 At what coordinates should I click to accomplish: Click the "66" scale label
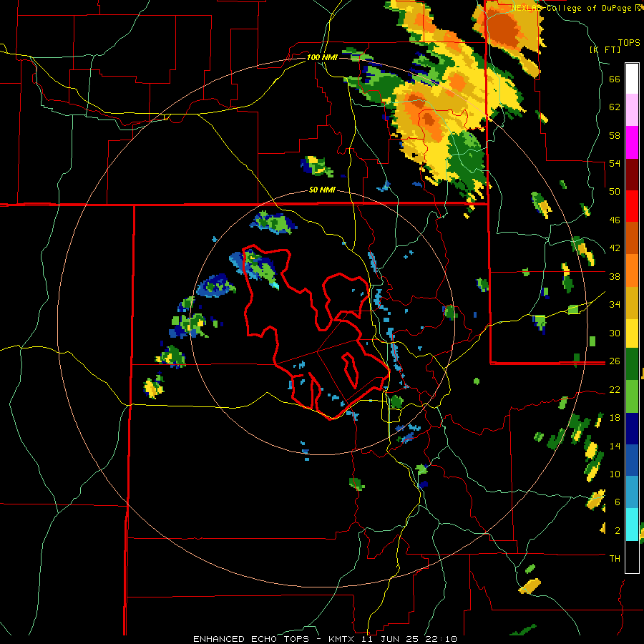pos(615,79)
